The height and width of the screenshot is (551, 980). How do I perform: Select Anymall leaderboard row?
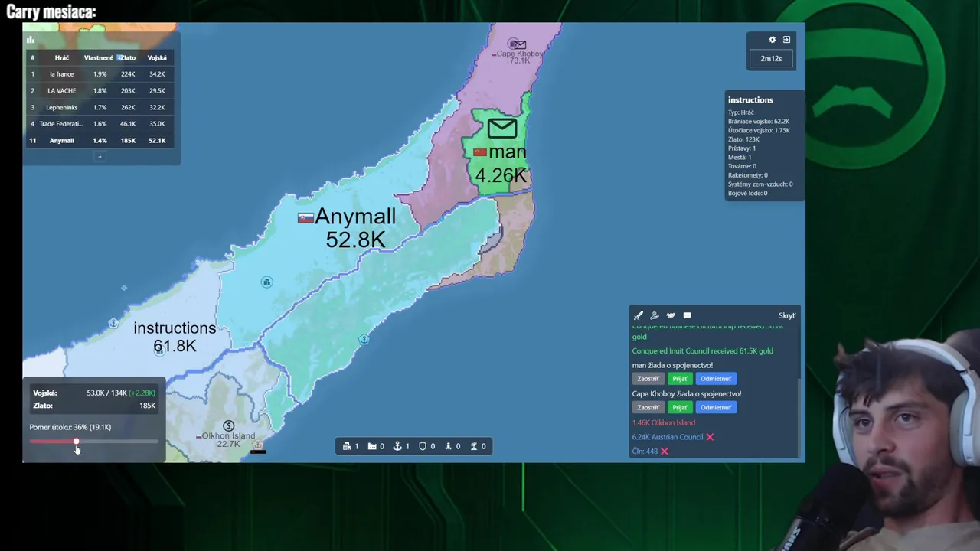coord(100,140)
